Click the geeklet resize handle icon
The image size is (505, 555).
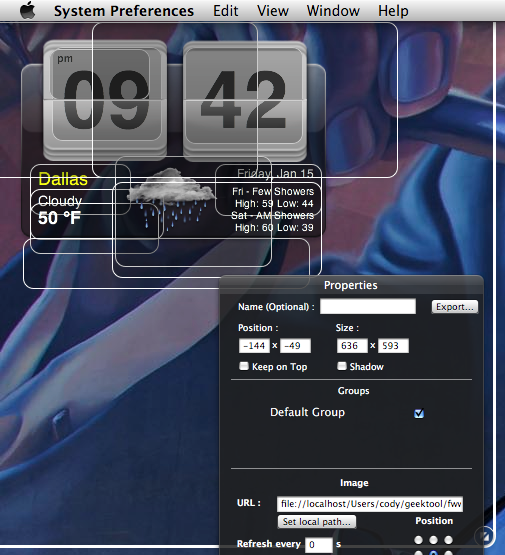[x=484, y=536]
